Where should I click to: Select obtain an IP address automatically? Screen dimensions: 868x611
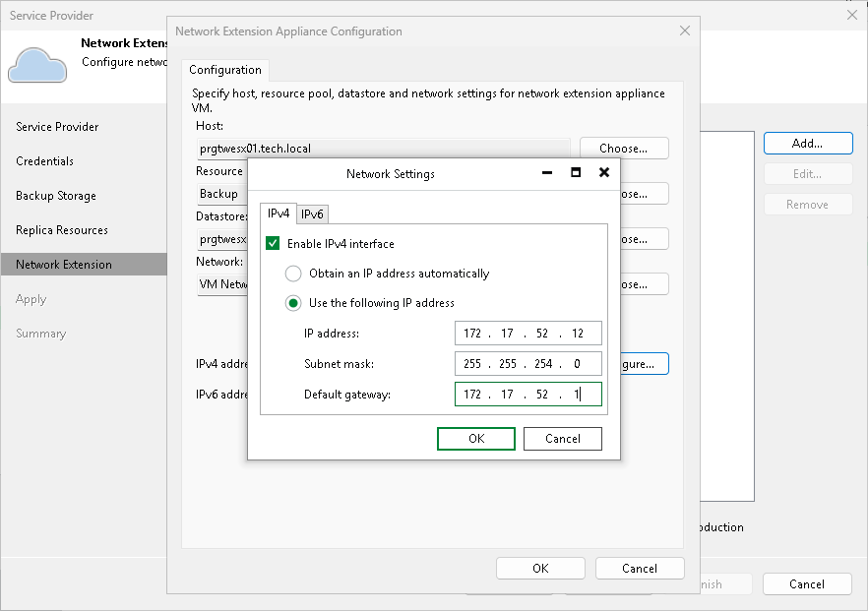(x=294, y=275)
